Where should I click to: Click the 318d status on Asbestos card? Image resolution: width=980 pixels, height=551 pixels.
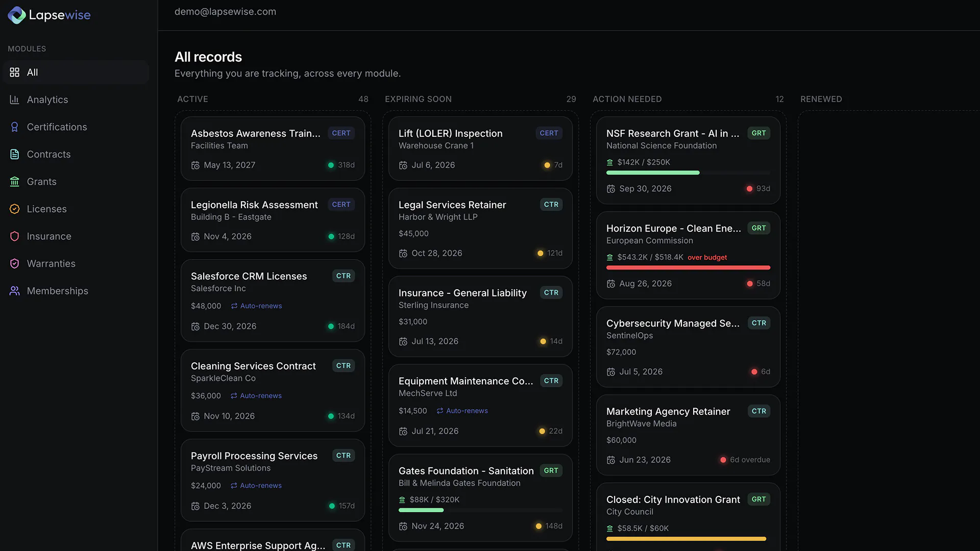coord(341,165)
